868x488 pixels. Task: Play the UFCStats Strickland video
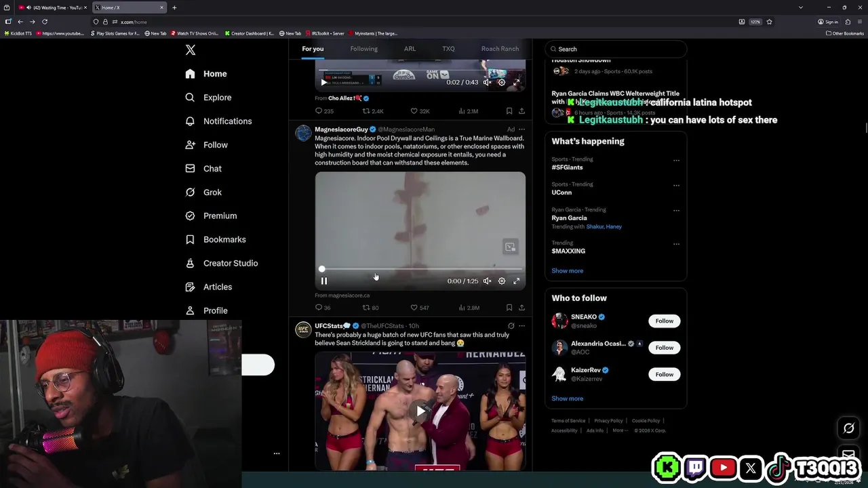(x=420, y=411)
